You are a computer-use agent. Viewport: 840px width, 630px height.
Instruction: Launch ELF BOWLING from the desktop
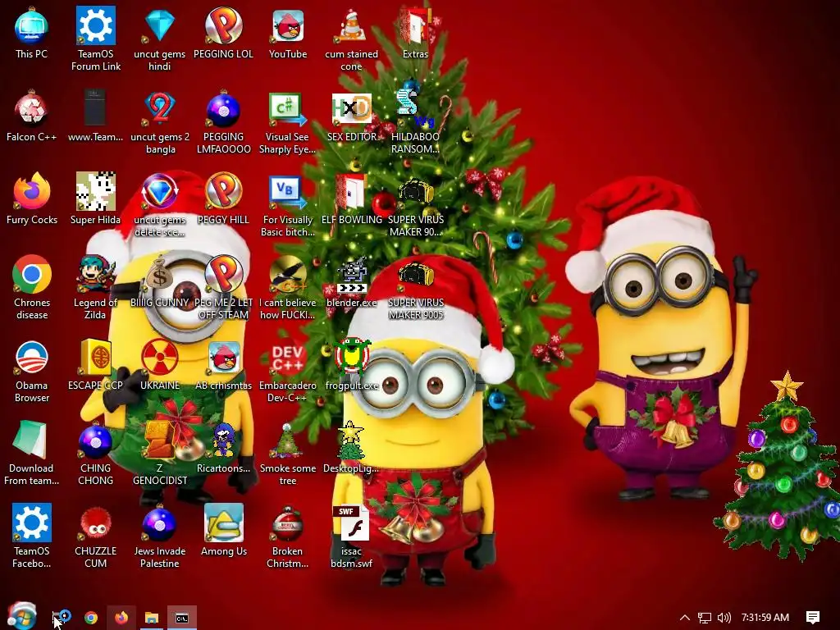click(x=351, y=199)
